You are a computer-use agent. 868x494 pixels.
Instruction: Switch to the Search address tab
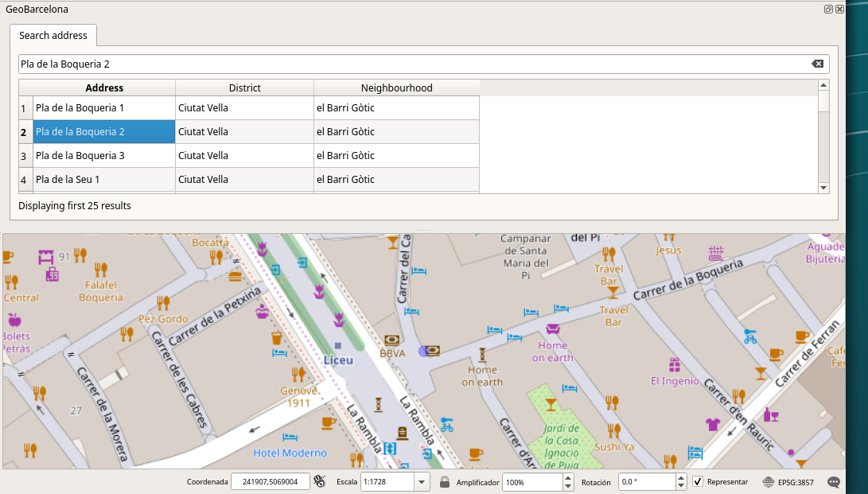point(53,36)
